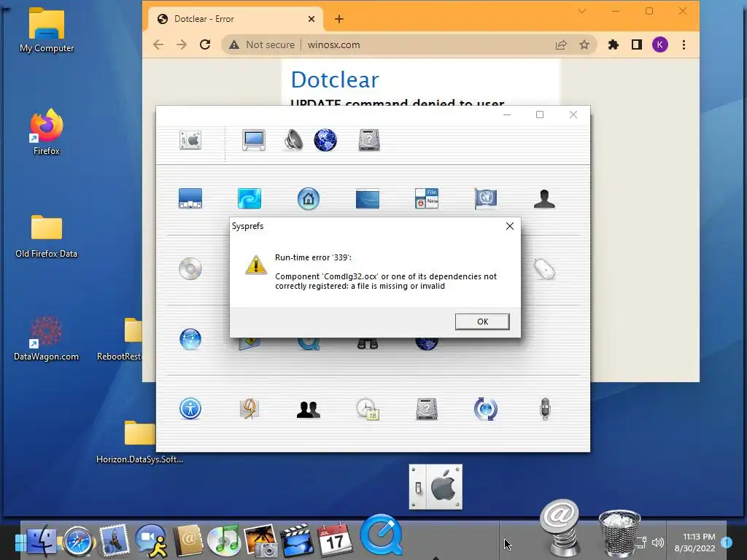Screen dimensions: 747x560
Task: Open the network icon in system tray
Action: pos(641,542)
